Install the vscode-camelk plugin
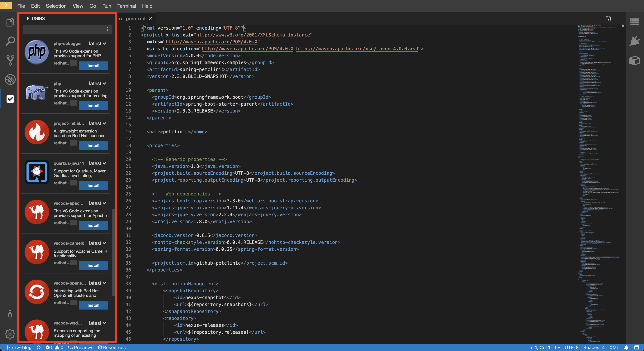 (x=93, y=265)
